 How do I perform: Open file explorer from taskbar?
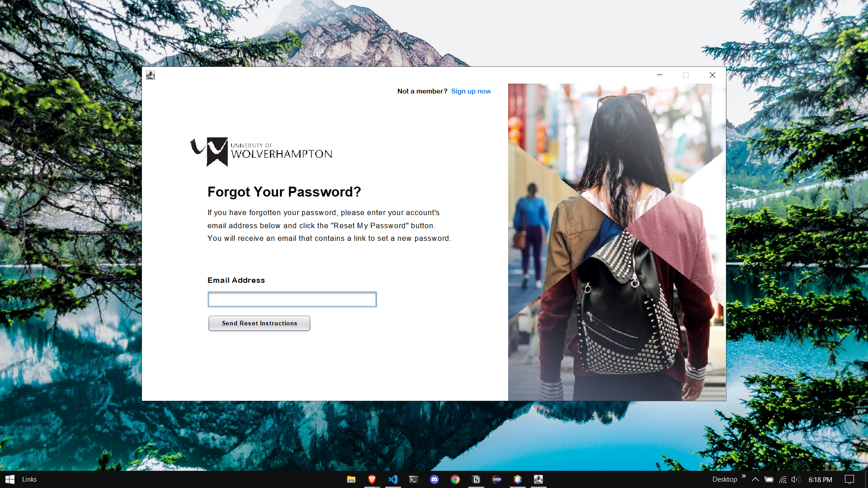(x=351, y=479)
